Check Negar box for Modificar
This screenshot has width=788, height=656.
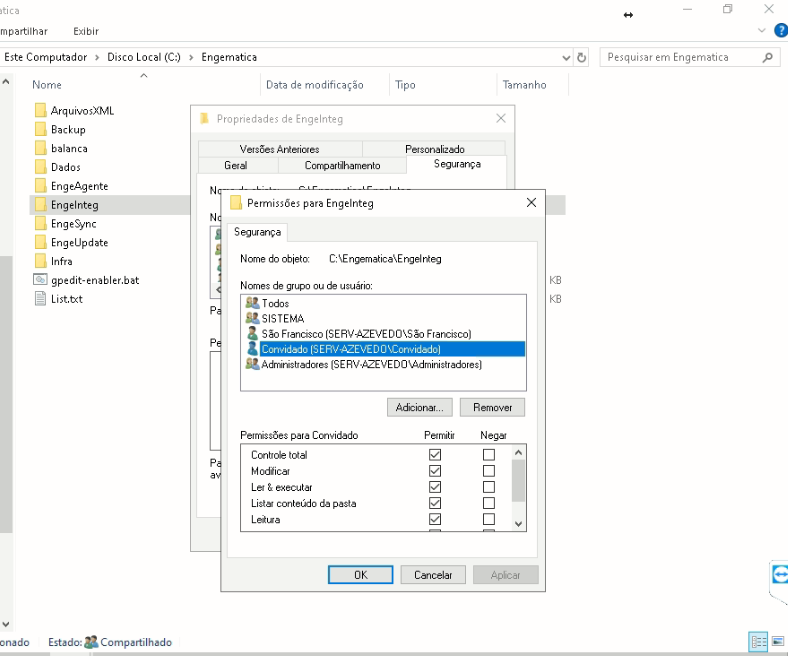point(489,471)
